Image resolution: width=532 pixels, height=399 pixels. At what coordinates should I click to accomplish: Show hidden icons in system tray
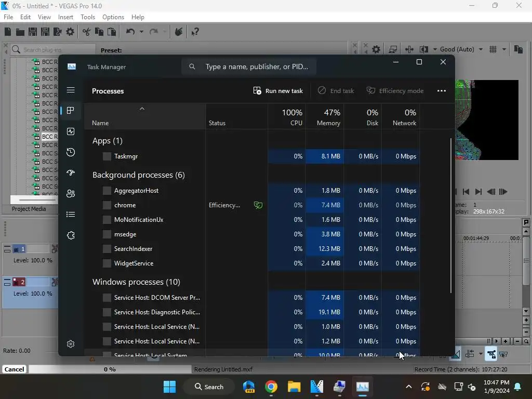tap(409, 387)
